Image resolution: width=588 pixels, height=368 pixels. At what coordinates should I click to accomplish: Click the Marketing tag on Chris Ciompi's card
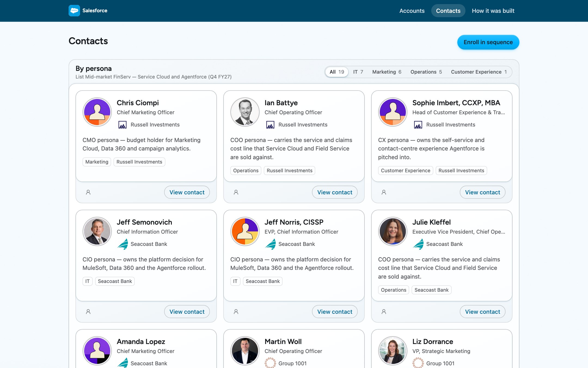pyautogui.click(x=97, y=162)
